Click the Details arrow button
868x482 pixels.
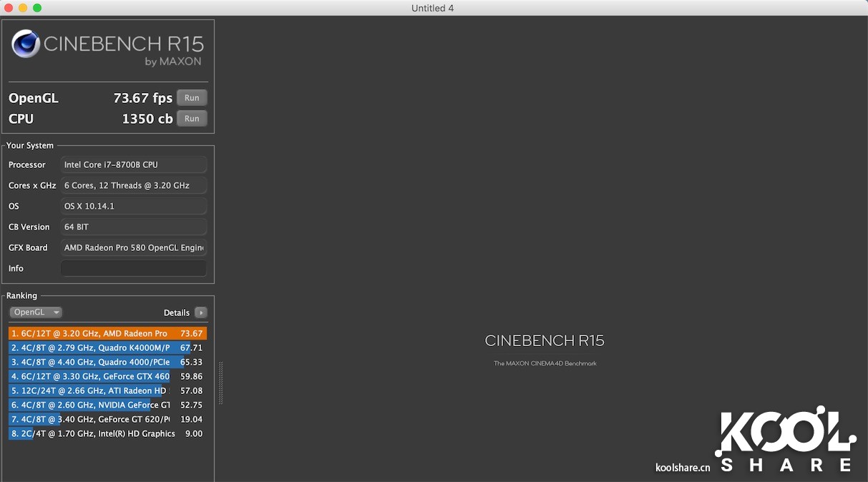coord(201,313)
